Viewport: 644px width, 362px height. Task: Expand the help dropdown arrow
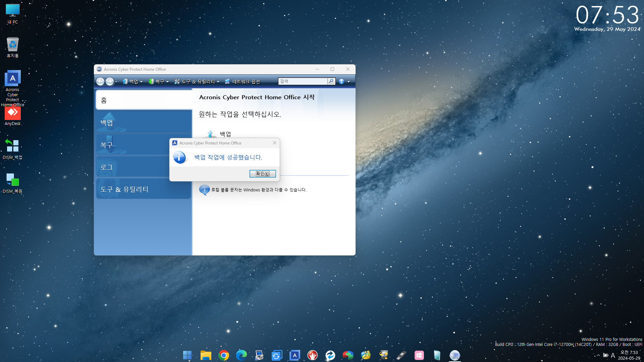[x=348, y=82]
